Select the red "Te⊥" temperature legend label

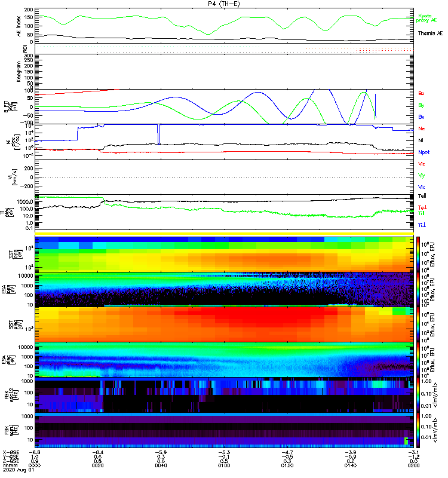coord(422,207)
